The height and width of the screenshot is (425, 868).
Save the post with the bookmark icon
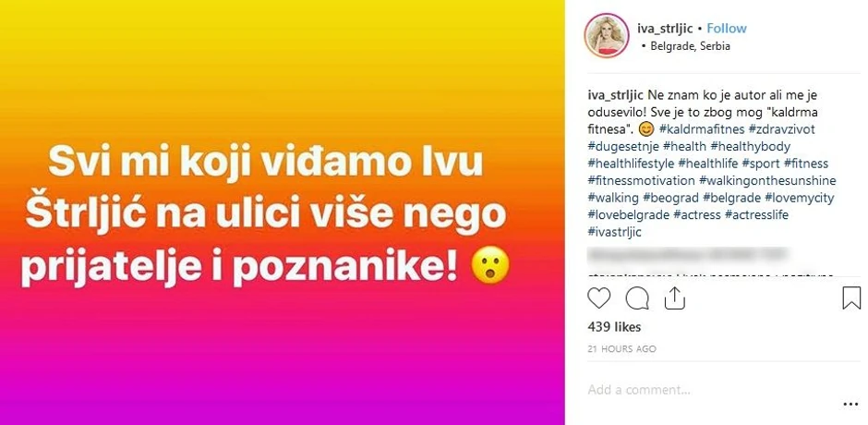[x=851, y=298]
